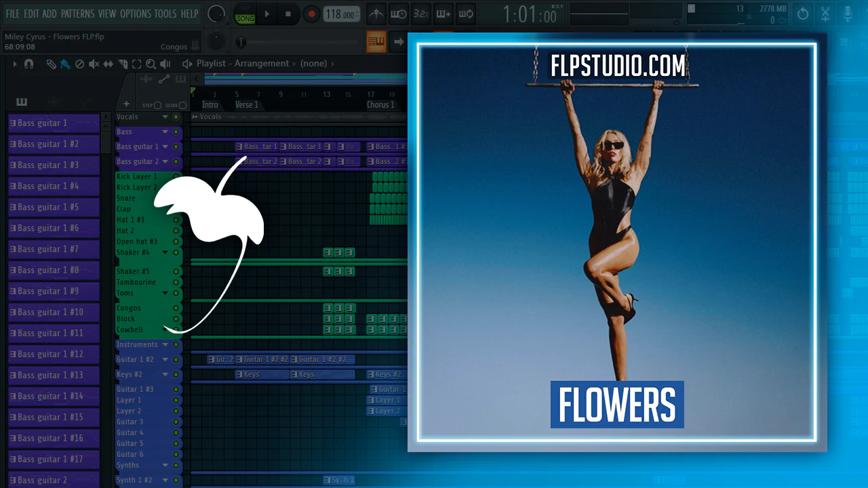Select pattern Bass guitar 1 #12
This screenshot has width=868, height=488.
tap(54, 354)
